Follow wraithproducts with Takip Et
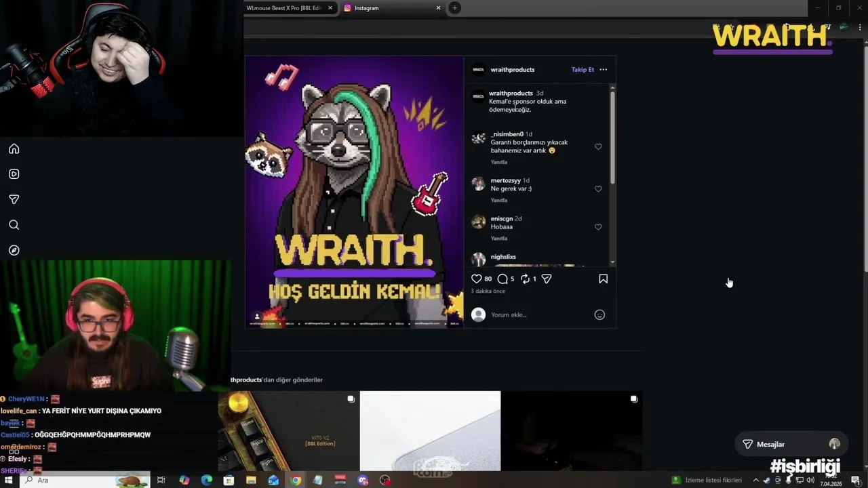The image size is (868, 488). pyautogui.click(x=583, y=69)
